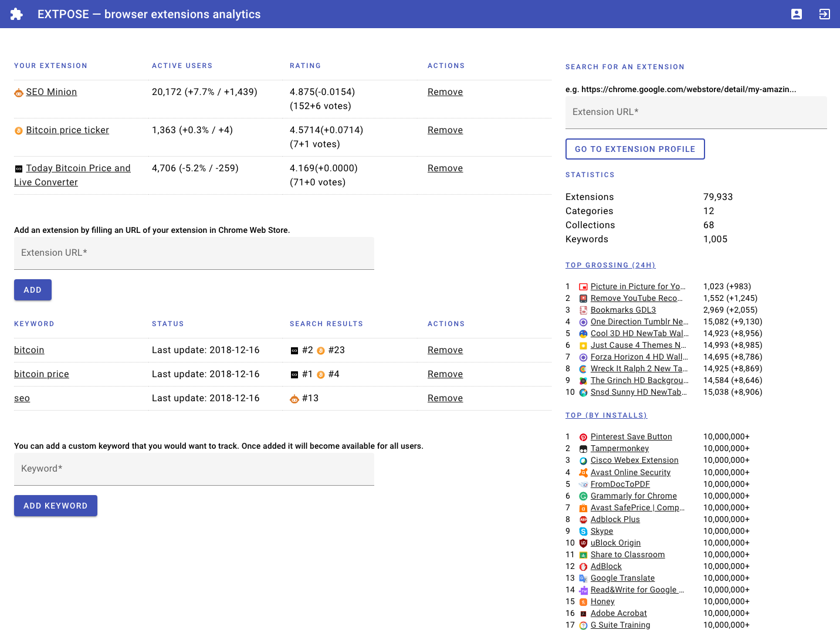840x630 pixels.
Task: Click the #13 seo search result
Action: 310,398
